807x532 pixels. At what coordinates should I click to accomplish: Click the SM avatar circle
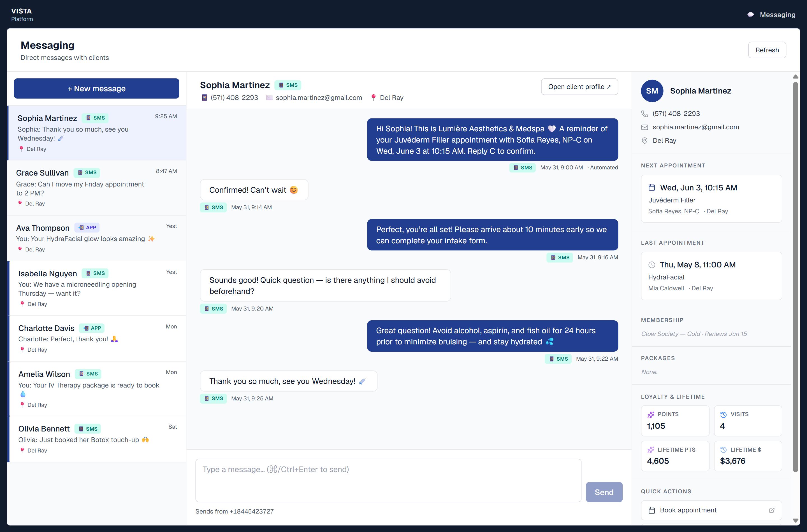[x=652, y=91]
